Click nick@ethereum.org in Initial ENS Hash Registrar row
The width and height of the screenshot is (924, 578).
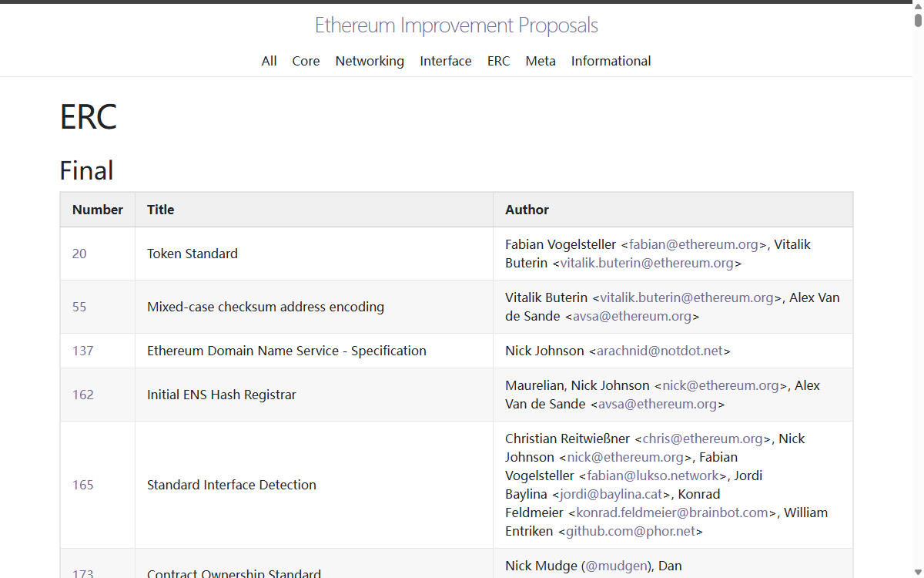721,385
